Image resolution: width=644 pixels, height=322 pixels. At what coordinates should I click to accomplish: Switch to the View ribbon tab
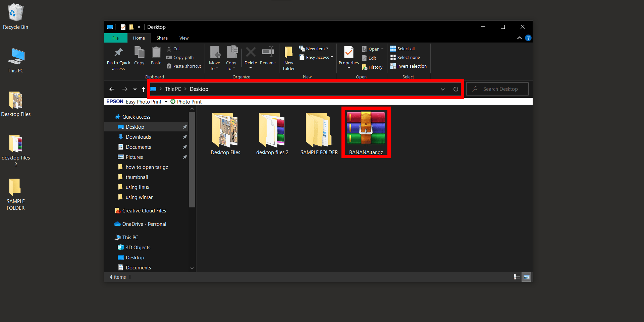(184, 38)
